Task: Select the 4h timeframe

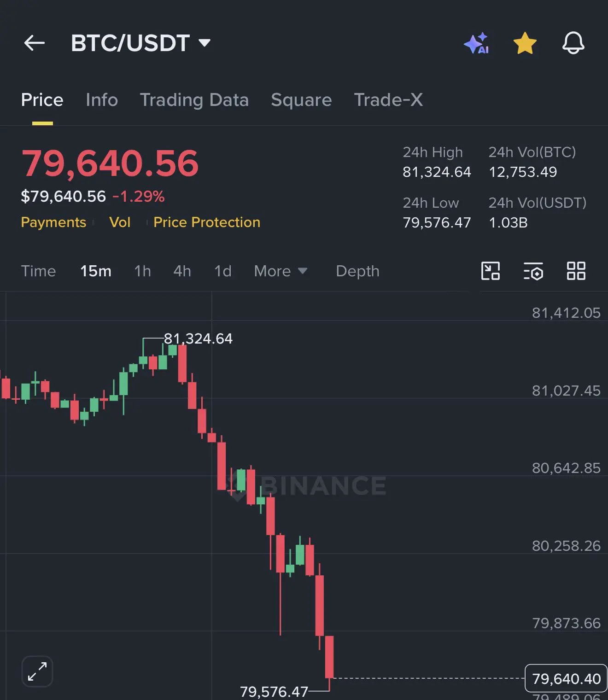Action: point(182,271)
